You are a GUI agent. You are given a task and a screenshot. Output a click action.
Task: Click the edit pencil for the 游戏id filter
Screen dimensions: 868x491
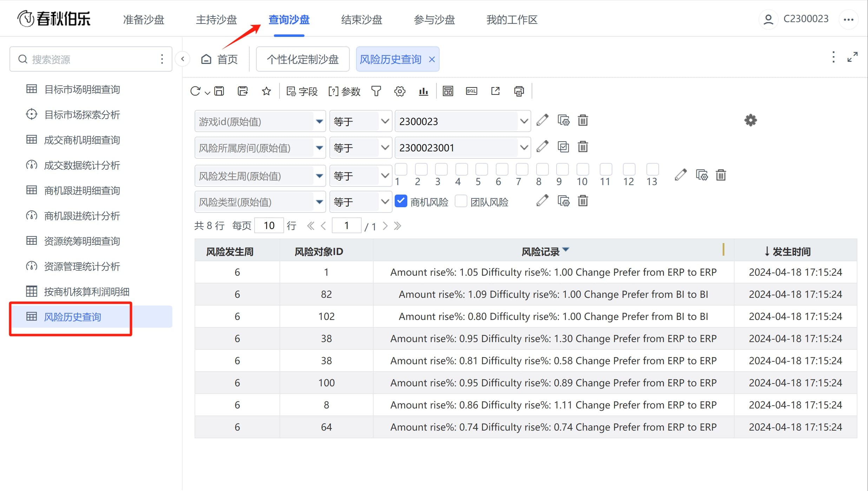tap(542, 120)
